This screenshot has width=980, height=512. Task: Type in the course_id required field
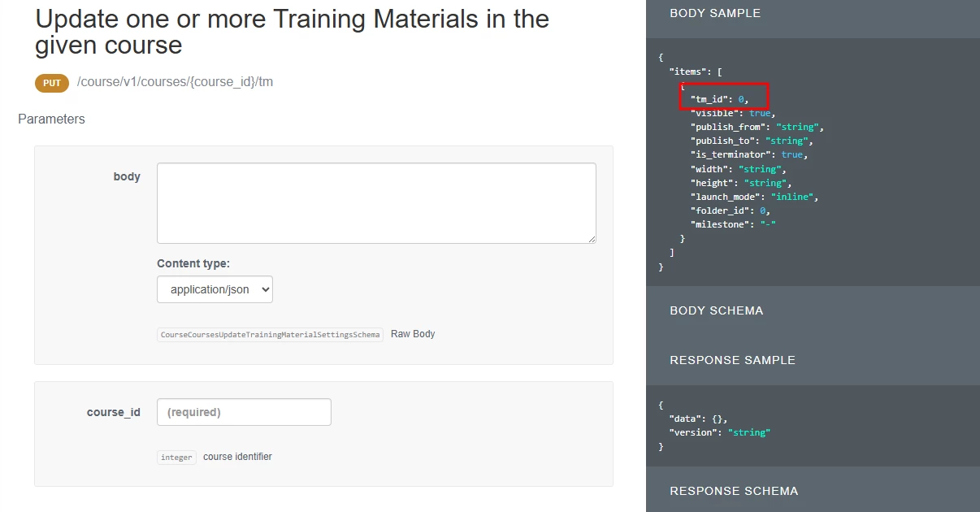click(244, 412)
